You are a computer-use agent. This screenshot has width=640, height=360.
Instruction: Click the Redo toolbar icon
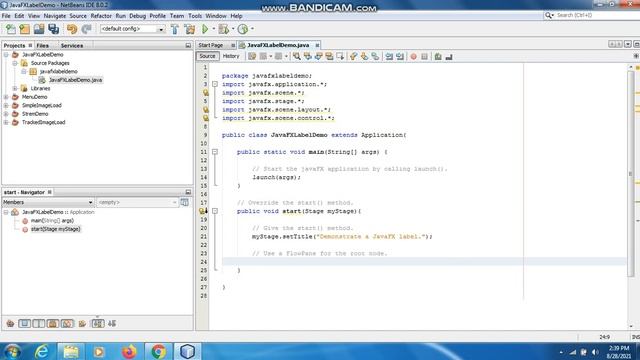point(86,29)
